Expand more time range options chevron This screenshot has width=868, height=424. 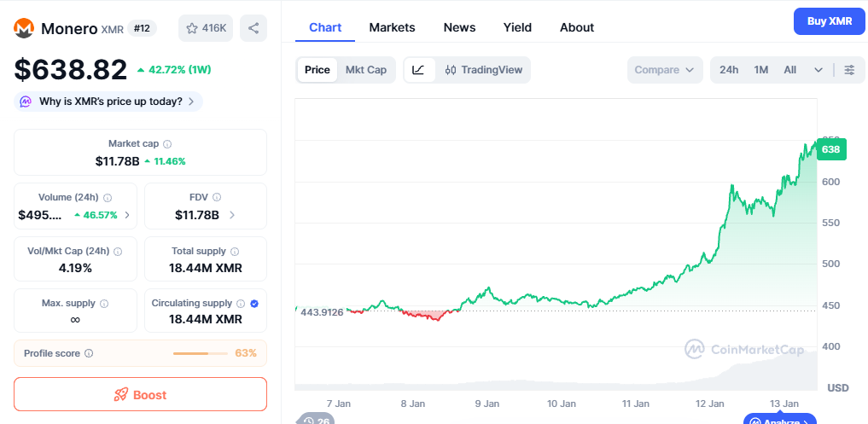818,70
